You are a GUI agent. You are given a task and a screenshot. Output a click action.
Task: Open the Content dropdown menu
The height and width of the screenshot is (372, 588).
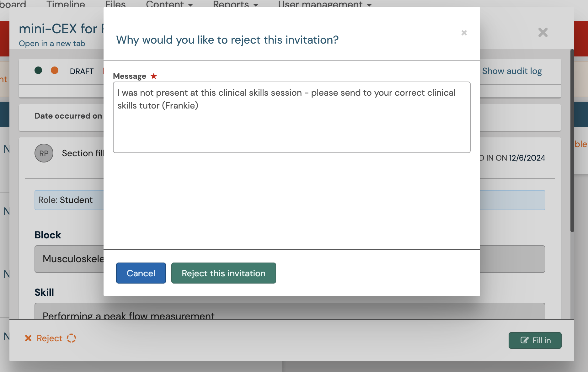pyautogui.click(x=169, y=4)
